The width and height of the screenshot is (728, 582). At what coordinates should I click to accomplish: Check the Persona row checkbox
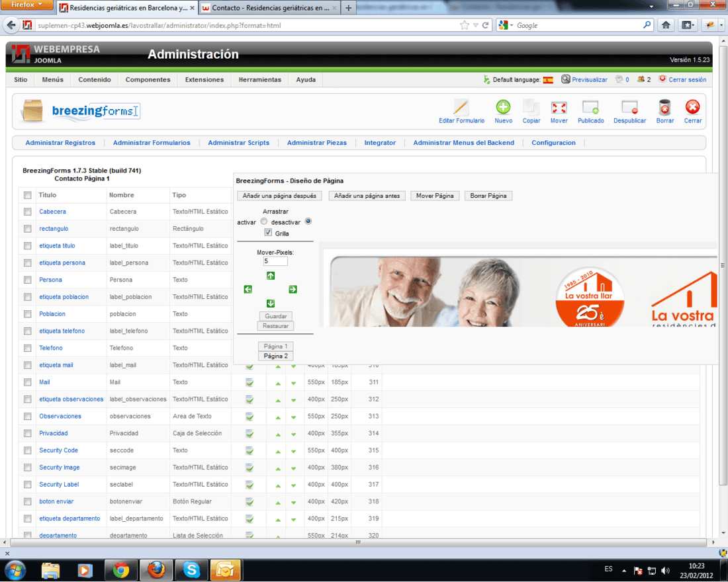27,280
